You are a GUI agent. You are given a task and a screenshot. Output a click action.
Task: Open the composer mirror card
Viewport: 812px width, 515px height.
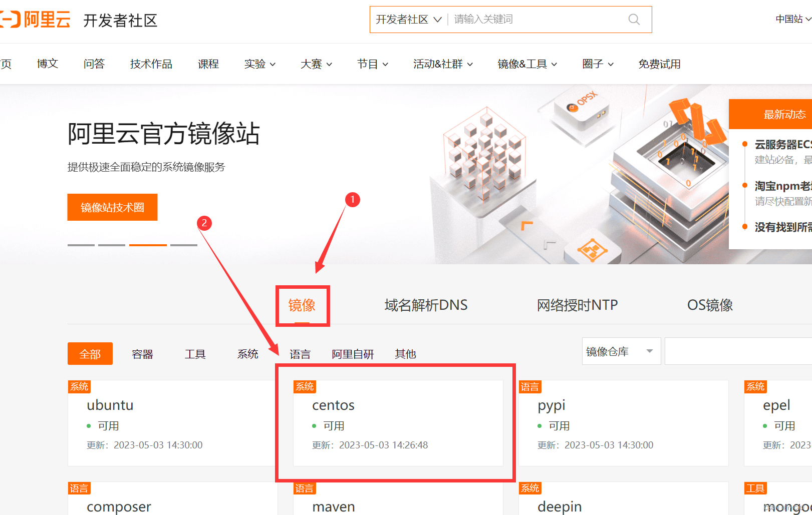click(x=173, y=498)
